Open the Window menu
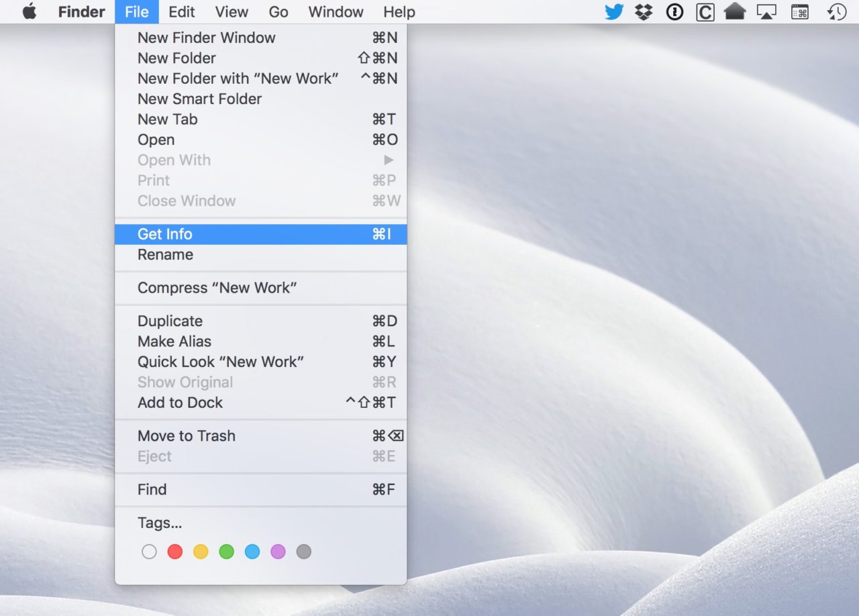The height and width of the screenshot is (616, 859). (x=336, y=11)
